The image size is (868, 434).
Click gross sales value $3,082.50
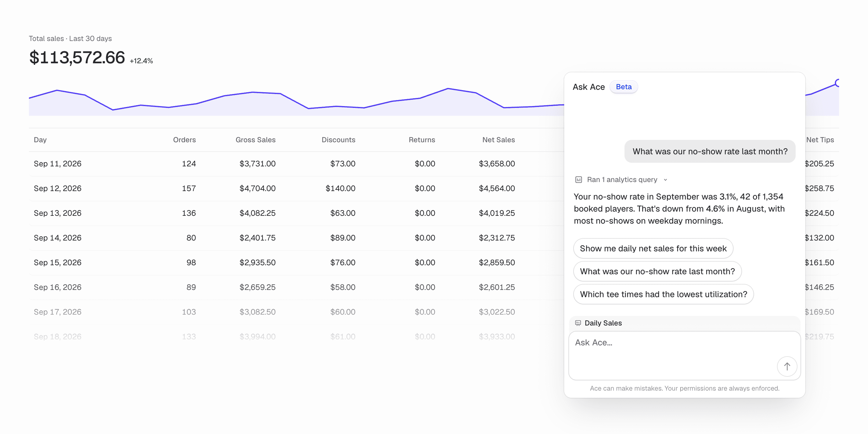[257, 312]
